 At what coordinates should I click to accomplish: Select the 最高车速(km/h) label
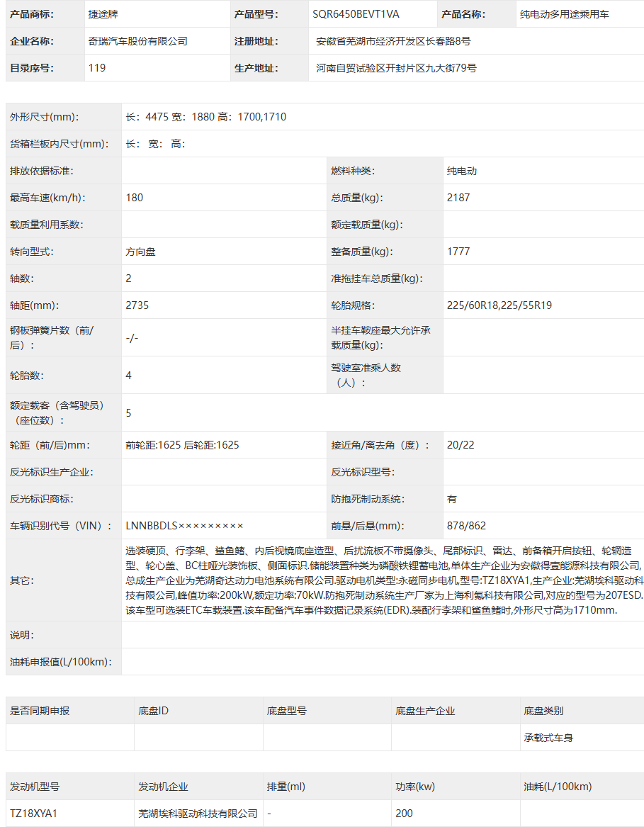click(x=47, y=198)
